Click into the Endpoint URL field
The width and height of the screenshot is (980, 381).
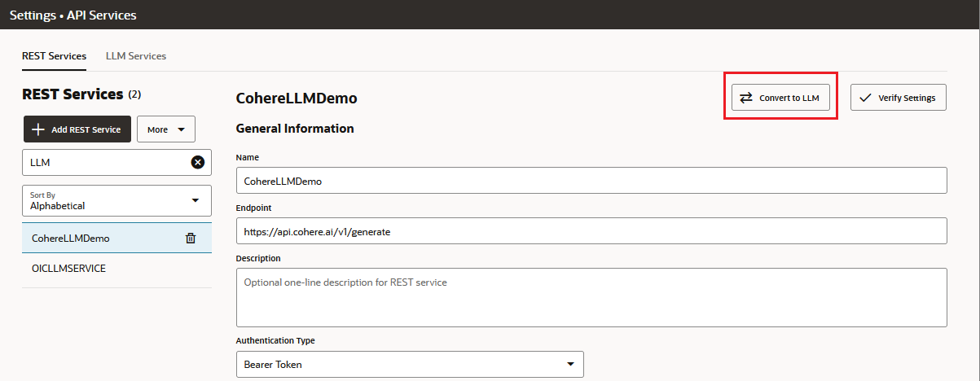coord(591,231)
